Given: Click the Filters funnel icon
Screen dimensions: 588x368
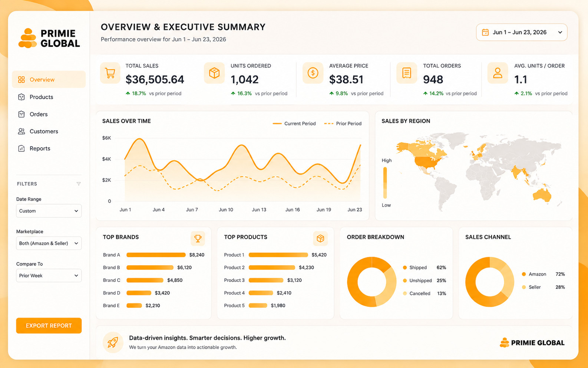Looking at the screenshot, I should pos(79,184).
